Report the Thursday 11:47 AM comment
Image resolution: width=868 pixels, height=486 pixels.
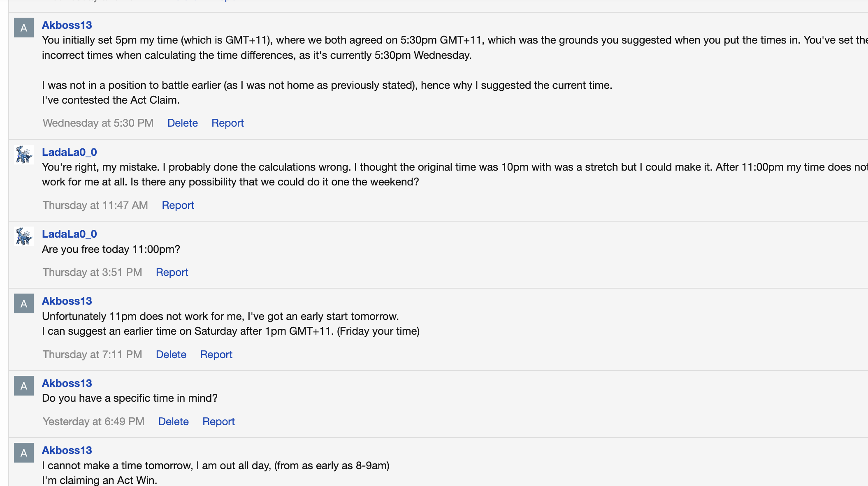(178, 205)
